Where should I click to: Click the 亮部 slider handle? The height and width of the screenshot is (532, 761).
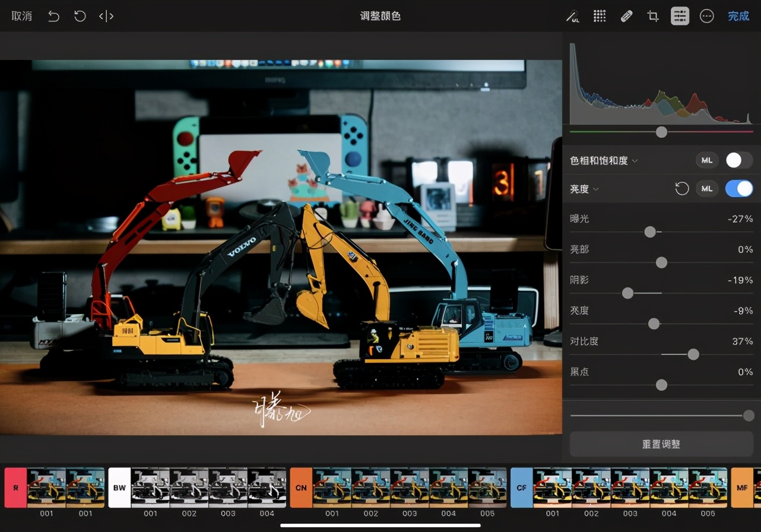(x=661, y=262)
